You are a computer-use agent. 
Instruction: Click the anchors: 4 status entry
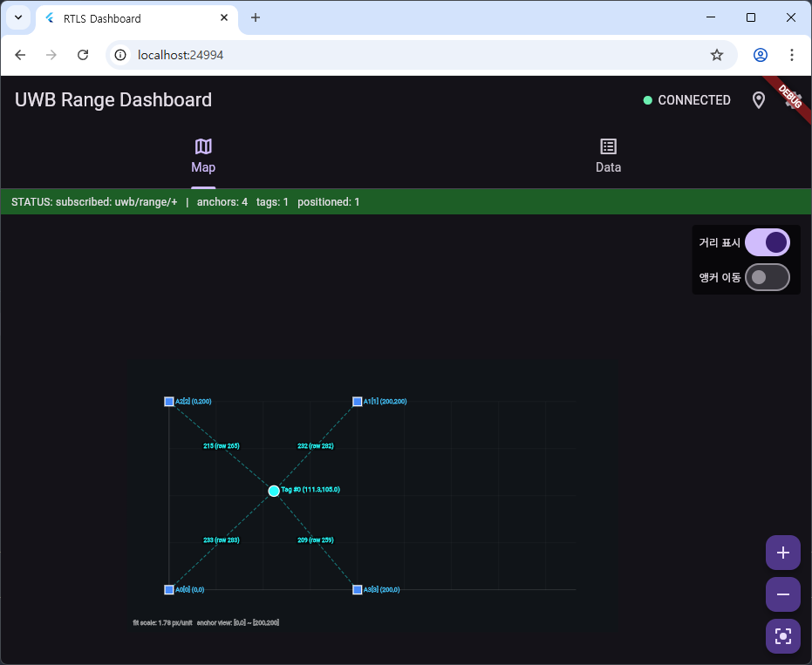tap(222, 202)
